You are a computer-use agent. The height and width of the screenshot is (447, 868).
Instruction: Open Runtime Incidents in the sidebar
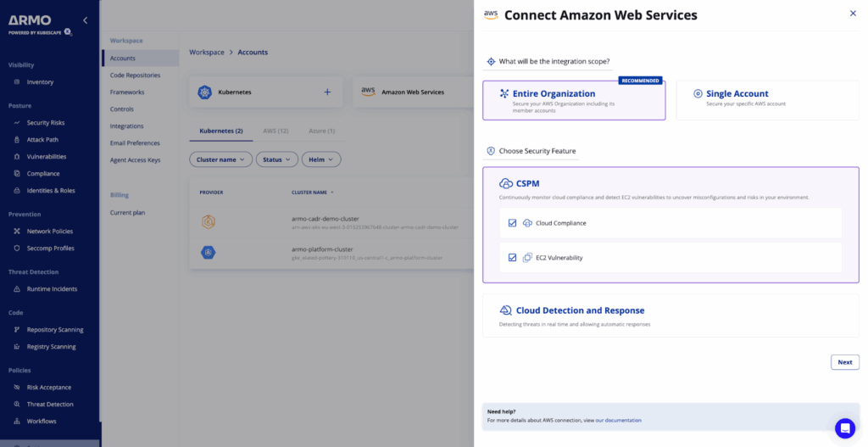52,289
